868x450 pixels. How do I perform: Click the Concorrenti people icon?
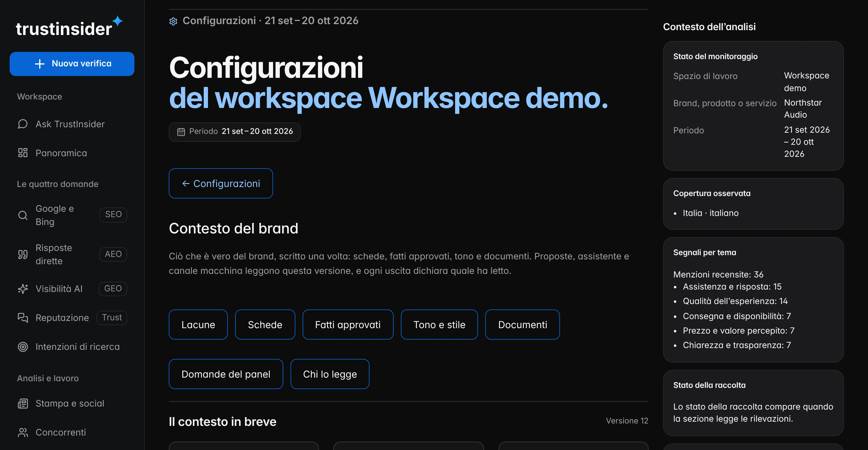(x=23, y=433)
